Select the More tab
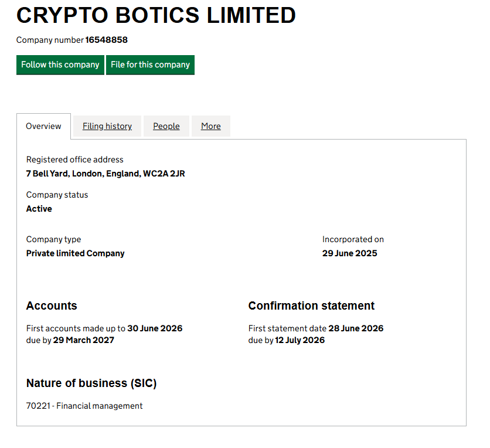 (x=210, y=126)
